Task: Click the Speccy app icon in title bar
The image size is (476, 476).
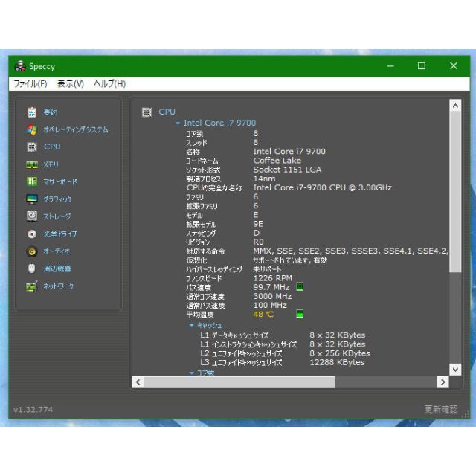Action: (20, 66)
